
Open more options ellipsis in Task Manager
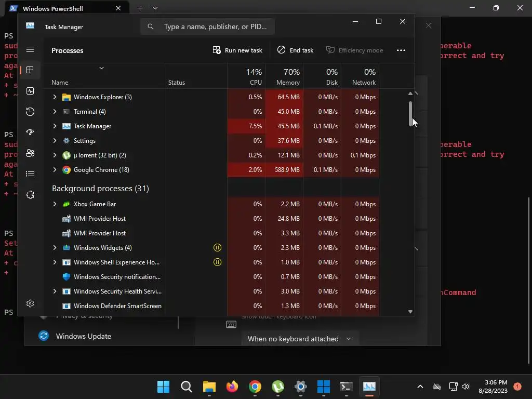pyautogui.click(x=401, y=50)
